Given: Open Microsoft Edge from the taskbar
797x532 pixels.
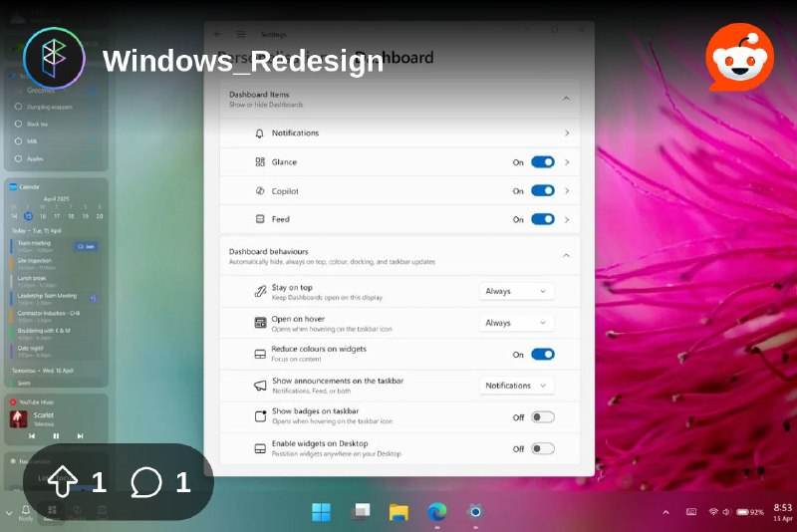Looking at the screenshot, I should [x=437, y=512].
